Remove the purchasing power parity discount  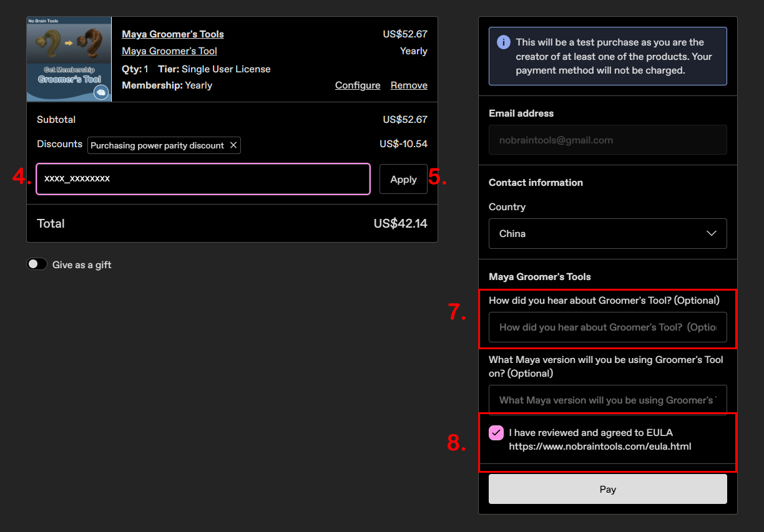[x=233, y=145]
